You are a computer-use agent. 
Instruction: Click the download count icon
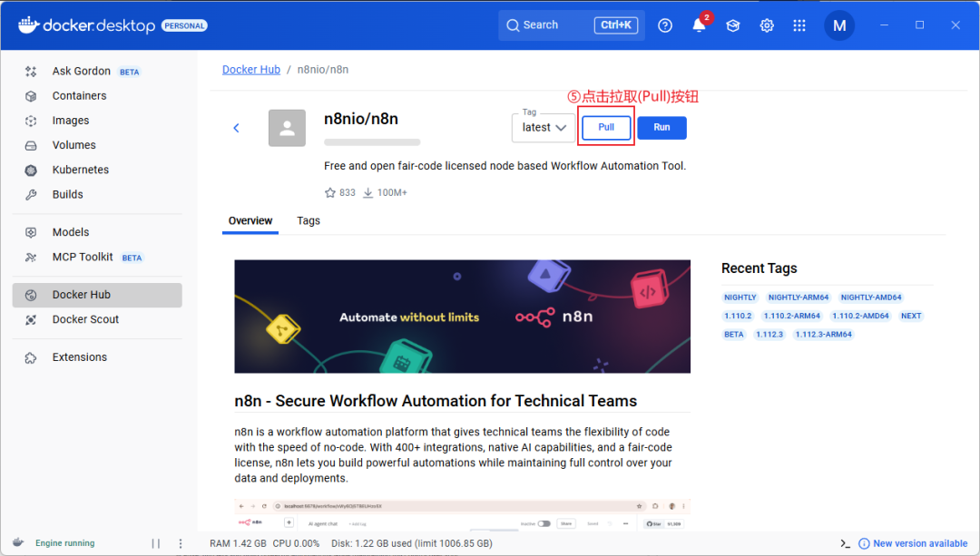point(368,192)
